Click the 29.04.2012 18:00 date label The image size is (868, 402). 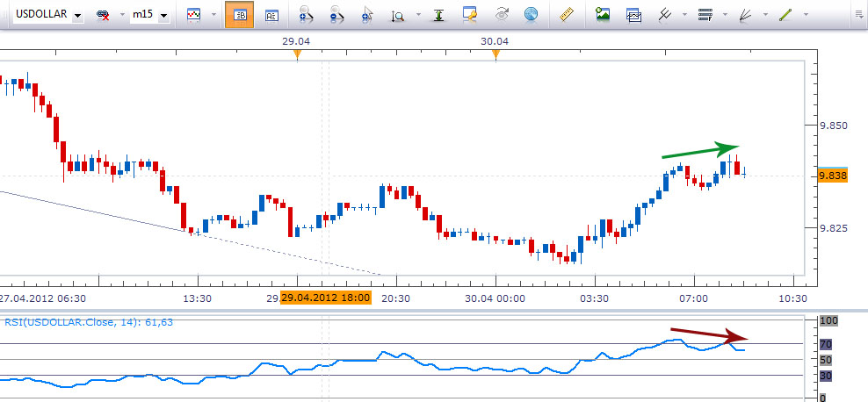[325, 298]
